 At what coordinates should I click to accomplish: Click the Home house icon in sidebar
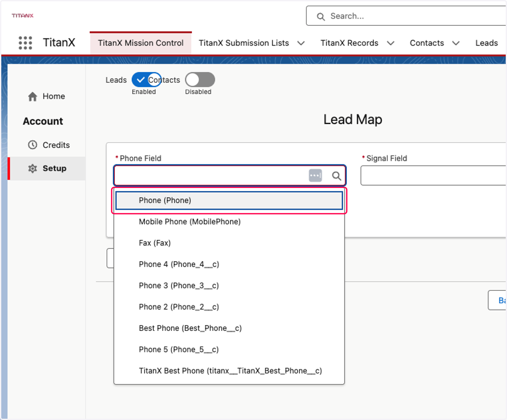(x=33, y=97)
